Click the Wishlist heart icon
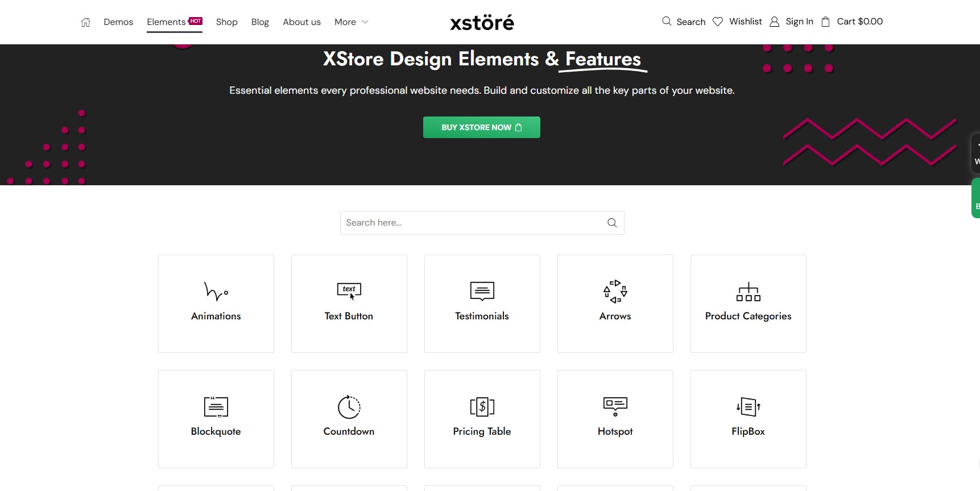Image resolution: width=980 pixels, height=491 pixels. 718,22
